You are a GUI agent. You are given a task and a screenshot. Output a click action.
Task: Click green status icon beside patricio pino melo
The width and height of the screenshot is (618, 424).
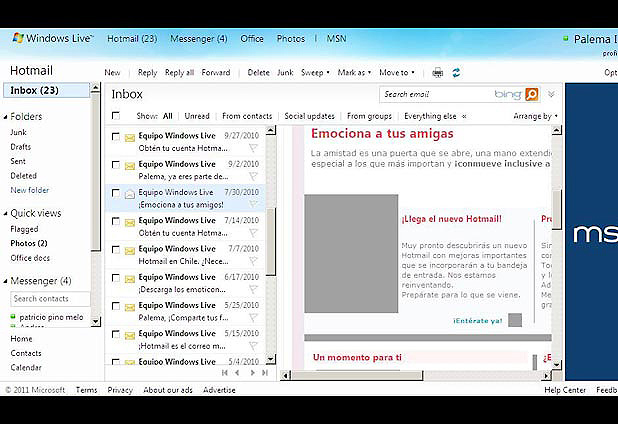tap(13, 316)
